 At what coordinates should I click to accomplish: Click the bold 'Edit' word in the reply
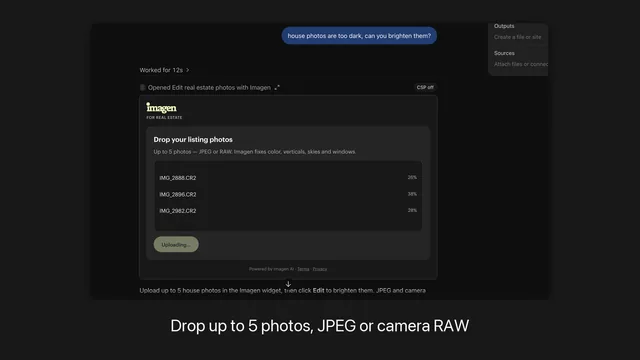318,291
